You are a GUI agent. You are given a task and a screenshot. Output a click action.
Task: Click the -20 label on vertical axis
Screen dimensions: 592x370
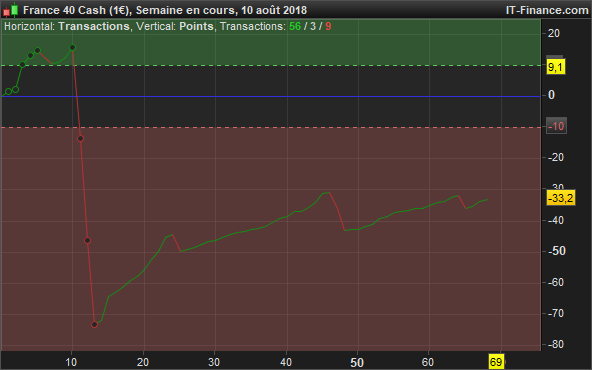pyautogui.click(x=557, y=157)
